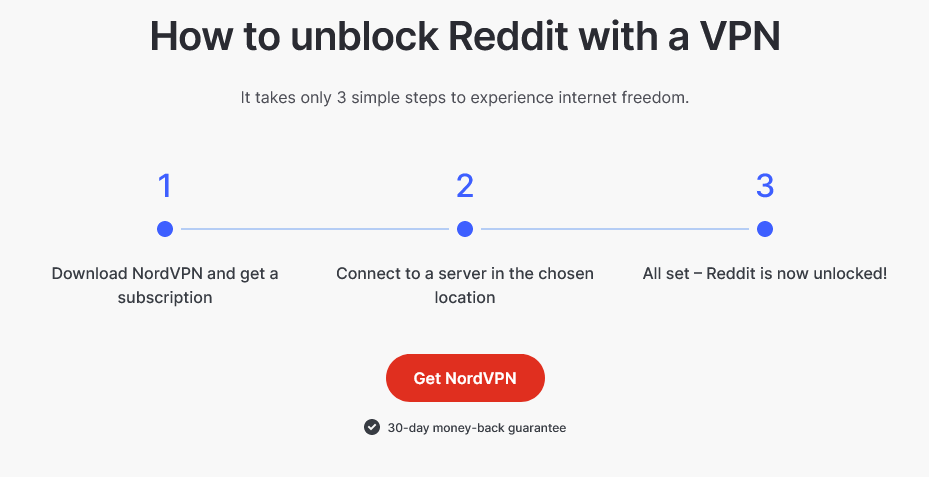Click the line connecting steps 2 and 3
Viewport: 929px width, 477px height.
click(x=615, y=229)
